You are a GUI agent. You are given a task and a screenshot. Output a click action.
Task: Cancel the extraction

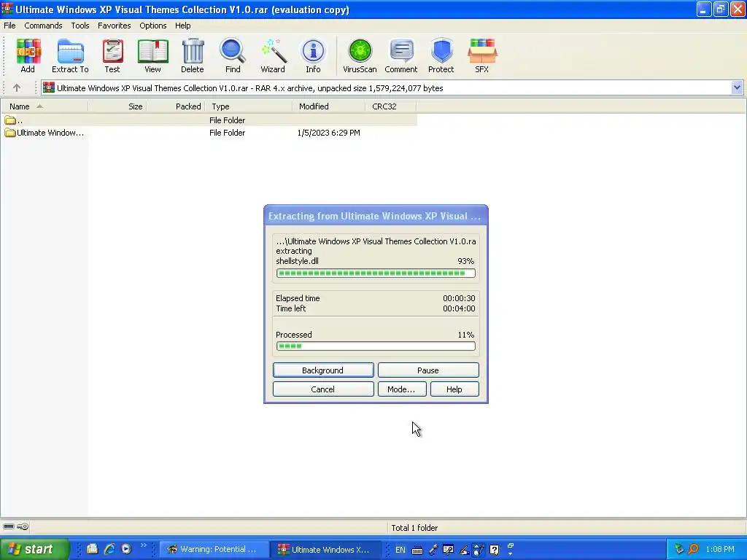(x=323, y=389)
